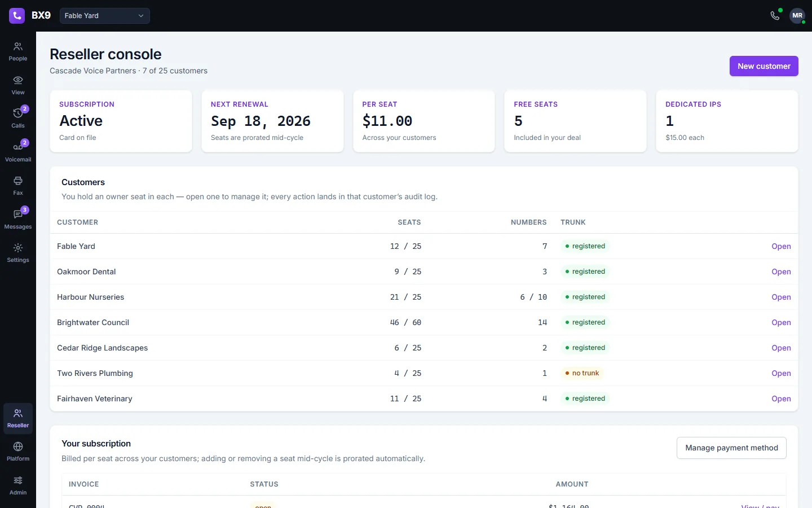
Task: Open Voicemail in the sidebar
Action: (18, 152)
